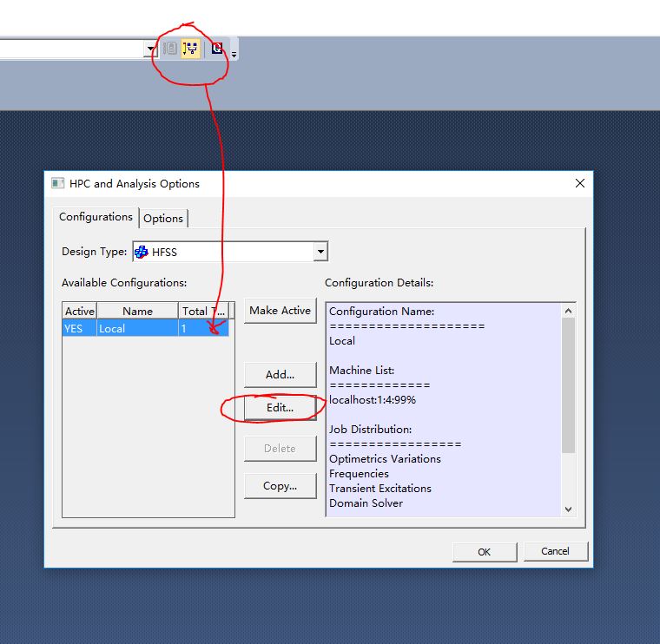Click the Optimetrics Variations text line
The image size is (660, 644).
tap(385, 459)
